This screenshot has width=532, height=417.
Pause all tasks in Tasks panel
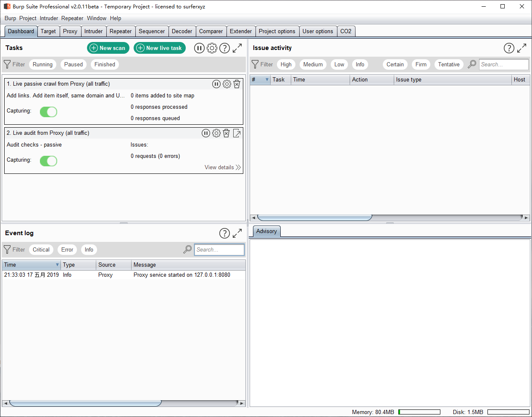tap(199, 48)
